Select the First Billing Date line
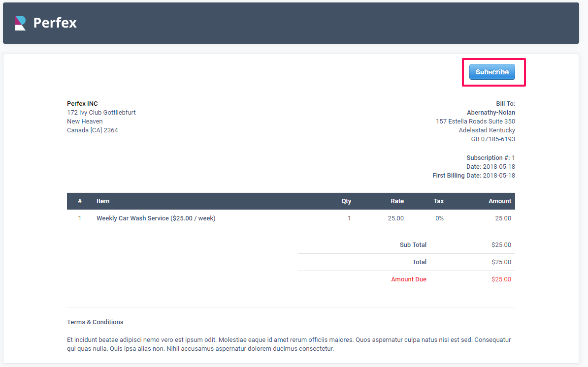This screenshot has height=367, width=588. 474,175
